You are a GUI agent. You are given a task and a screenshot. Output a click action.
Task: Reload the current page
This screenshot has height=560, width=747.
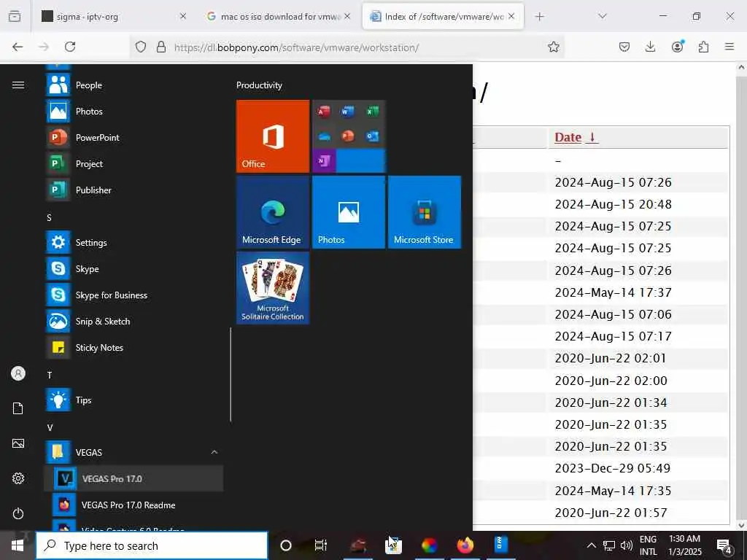[70, 47]
